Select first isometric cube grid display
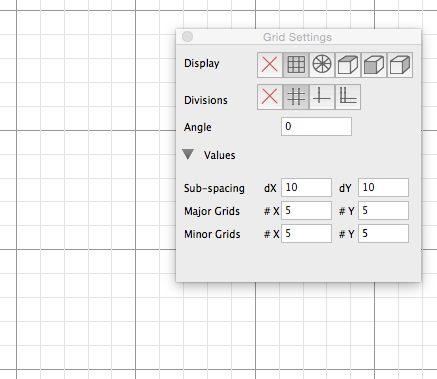This screenshot has width=437, height=379. pos(348,65)
